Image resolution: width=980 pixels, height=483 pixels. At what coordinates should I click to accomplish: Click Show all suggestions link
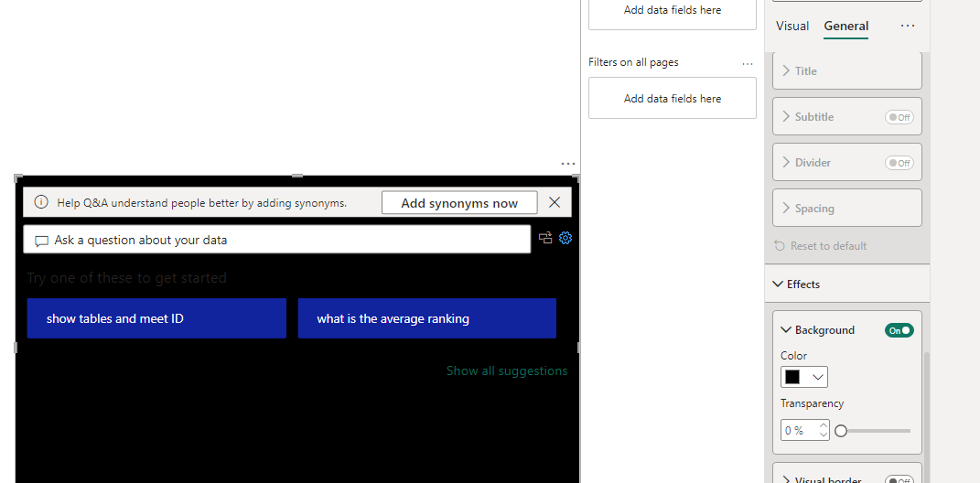click(507, 371)
